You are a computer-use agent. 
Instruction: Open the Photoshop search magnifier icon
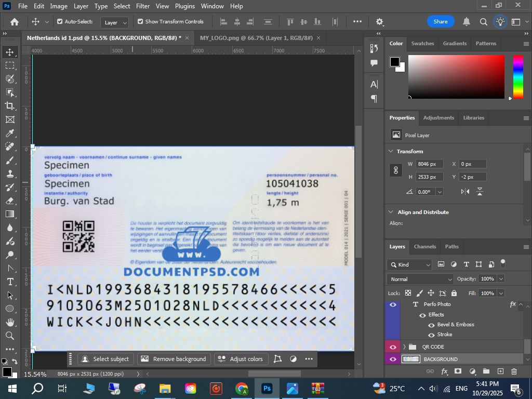click(x=483, y=22)
